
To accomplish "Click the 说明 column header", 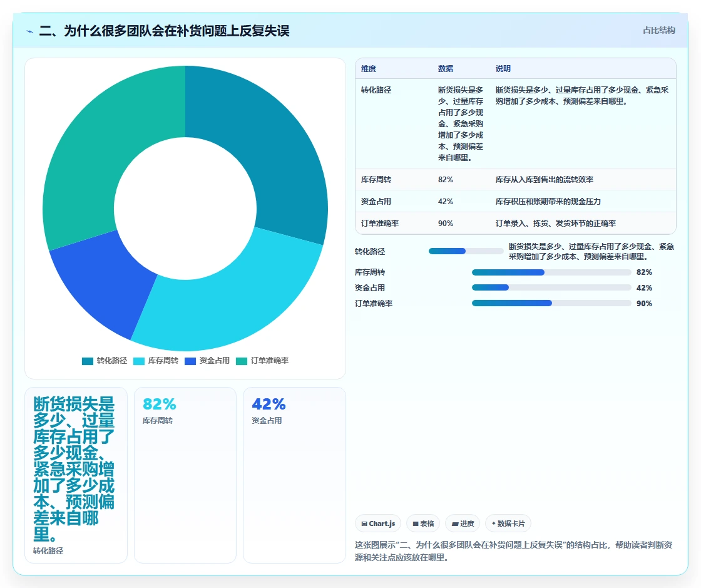I will pyautogui.click(x=503, y=68).
